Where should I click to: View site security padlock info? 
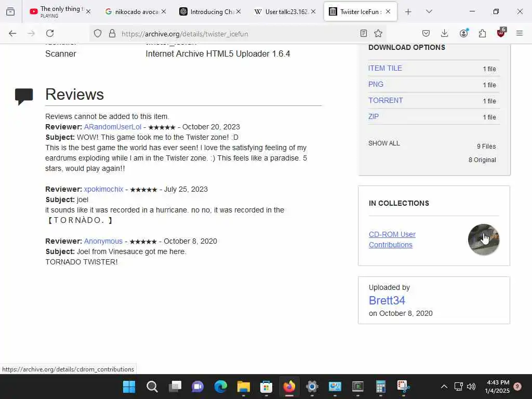pyautogui.click(x=112, y=33)
